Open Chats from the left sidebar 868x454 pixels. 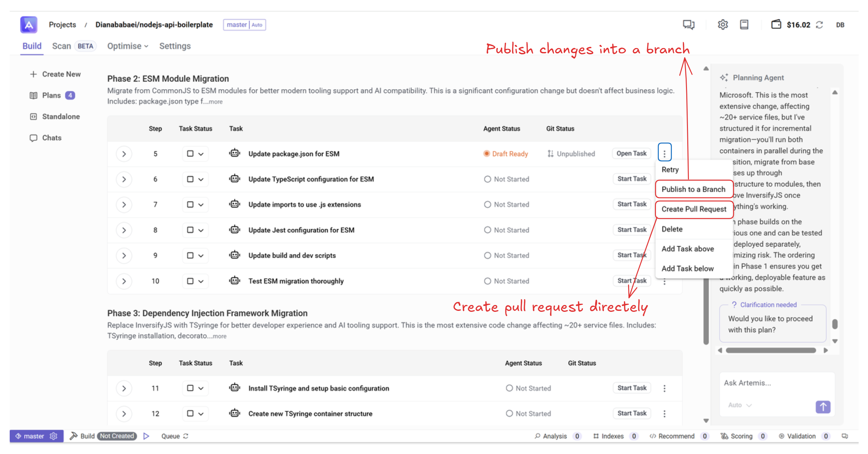point(51,137)
